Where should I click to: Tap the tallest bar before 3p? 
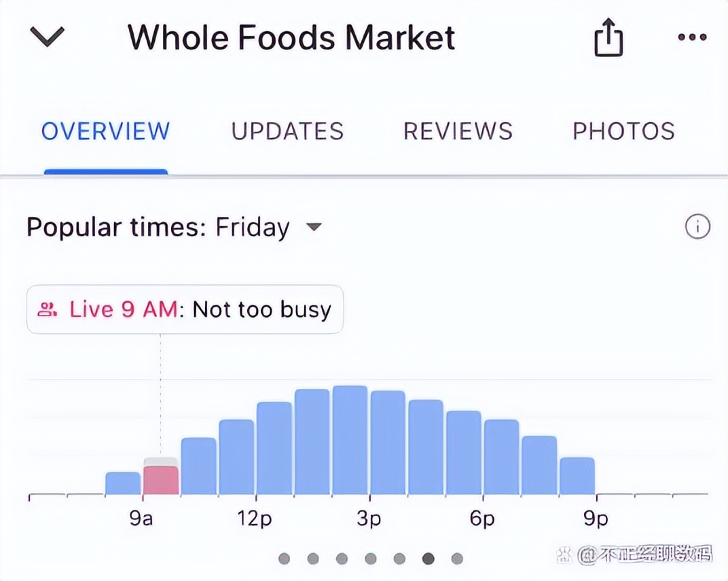pyautogui.click(x=350, y=441)
